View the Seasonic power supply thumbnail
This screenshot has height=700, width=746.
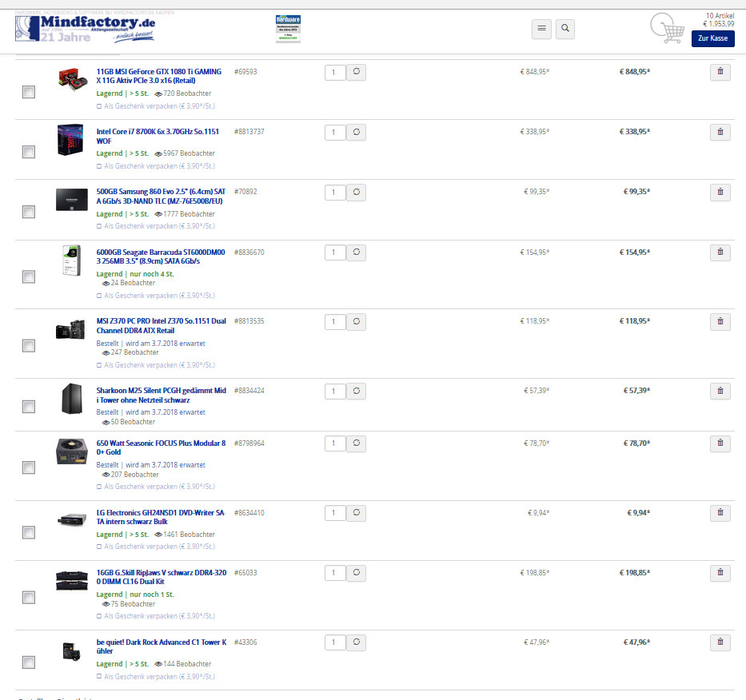[x=72, y=451]
